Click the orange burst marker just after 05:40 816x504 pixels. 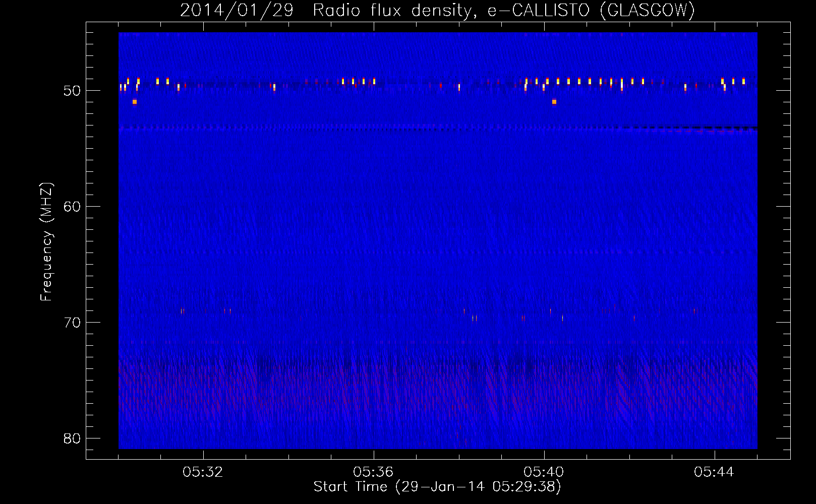pyautogui.click(x=554, y=102)
